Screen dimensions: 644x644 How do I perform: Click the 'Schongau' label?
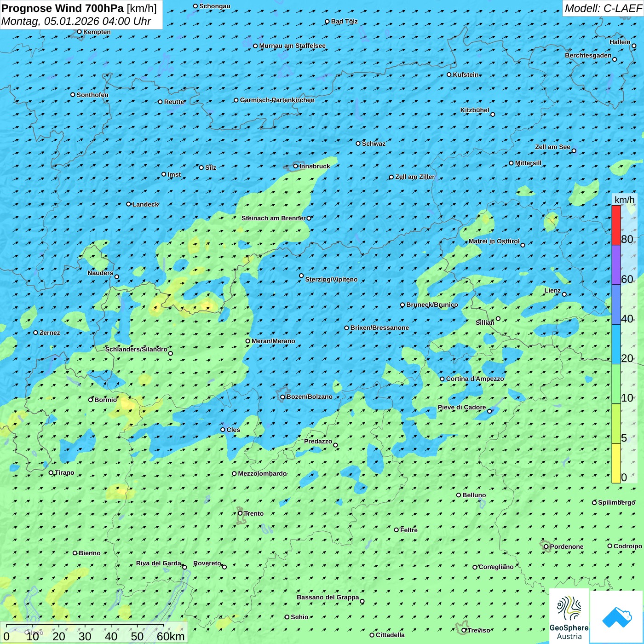coord(214,6)
